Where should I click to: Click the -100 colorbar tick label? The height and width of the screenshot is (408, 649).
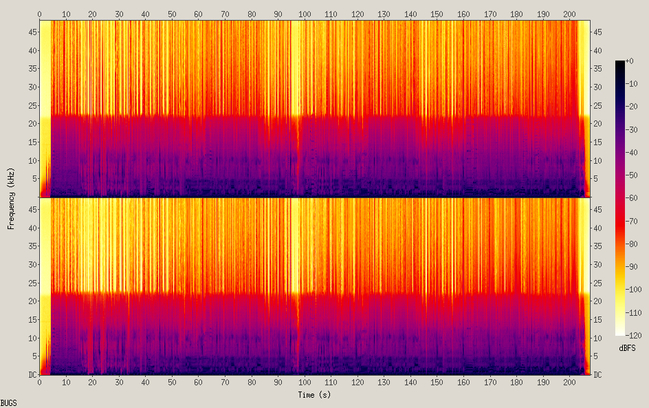click(x=634, y=290)
